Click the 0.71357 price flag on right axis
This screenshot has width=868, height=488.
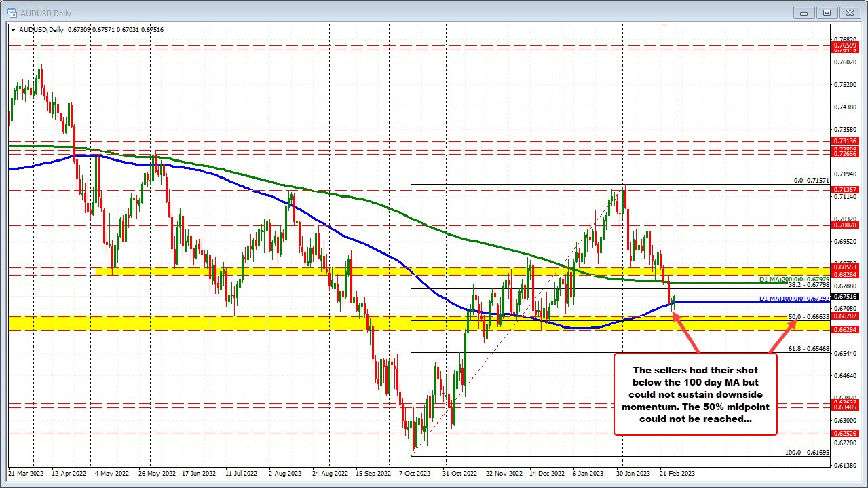point(844,191)
